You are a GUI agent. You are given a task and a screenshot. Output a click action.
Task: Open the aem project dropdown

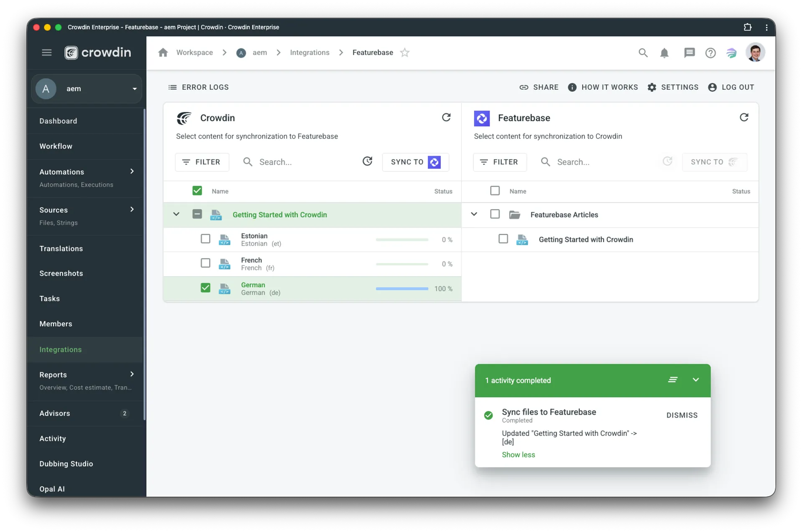(86, 89)
